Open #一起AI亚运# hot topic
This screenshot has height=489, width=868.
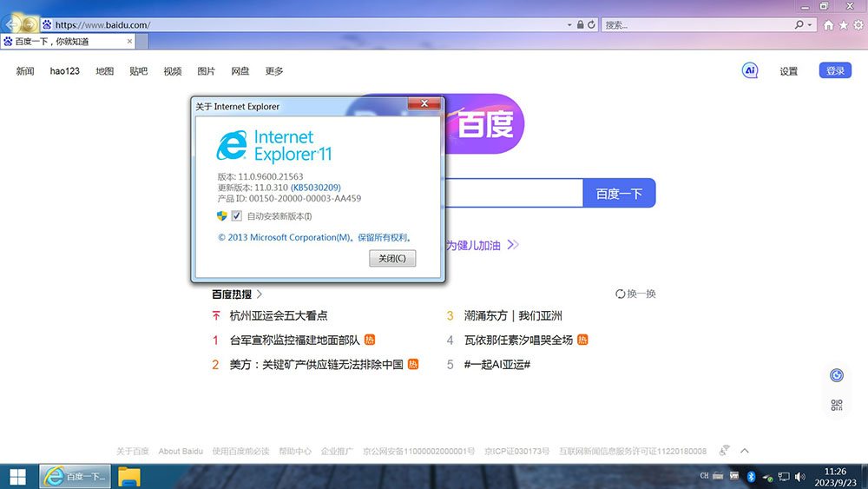click(497, 365)
